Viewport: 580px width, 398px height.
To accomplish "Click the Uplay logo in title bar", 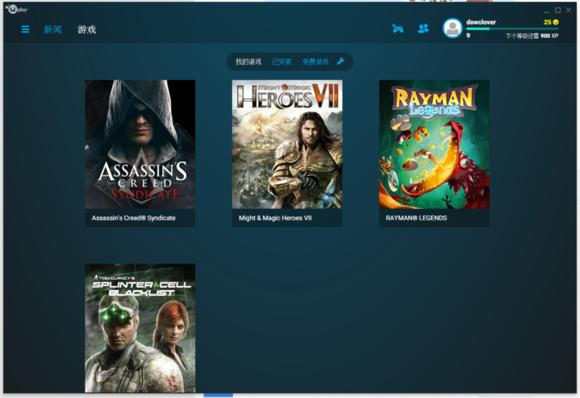I will click(x=16, y=9).
